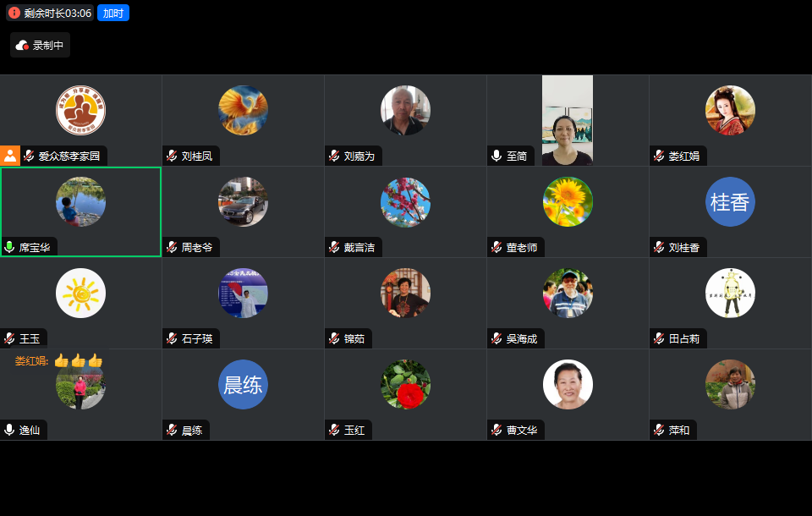The width and height of the screenshot is (812, 516).
Task: Click the muted mic icon for 刘桂凤
Action: click(x=172, y=156)
